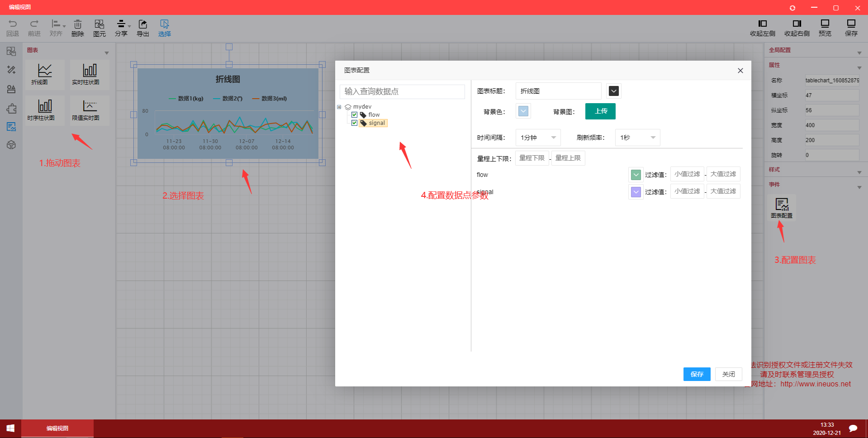Screen dimensions: 868x438
Task: Open the first sidebar image category icon
Action: [11, 51]
